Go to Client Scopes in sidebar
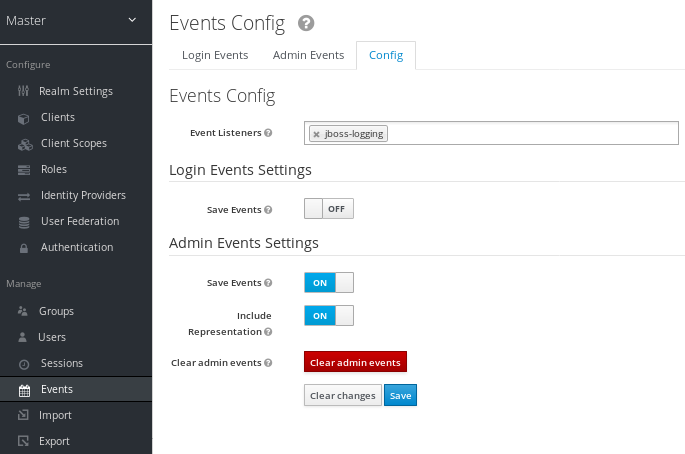 76,143
